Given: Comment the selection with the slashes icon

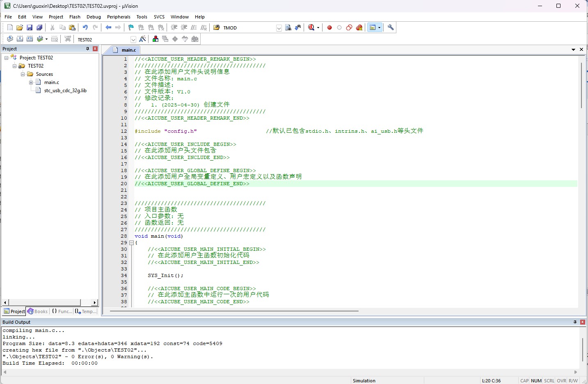Looking at the screenshot, I should (194, 27).
